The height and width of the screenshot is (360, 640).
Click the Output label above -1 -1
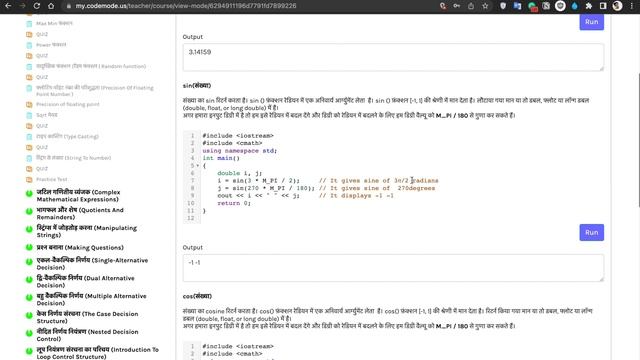(x=193, y=248)
